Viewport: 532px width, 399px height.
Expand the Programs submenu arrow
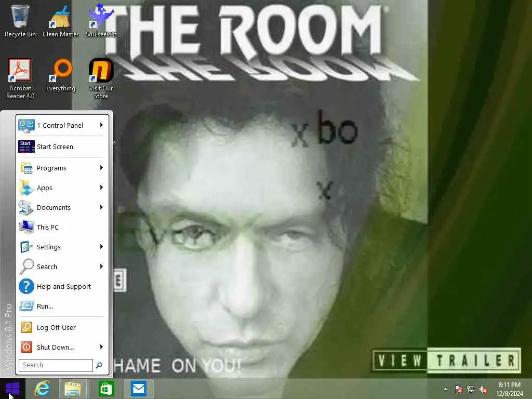[x=101, y=168]
